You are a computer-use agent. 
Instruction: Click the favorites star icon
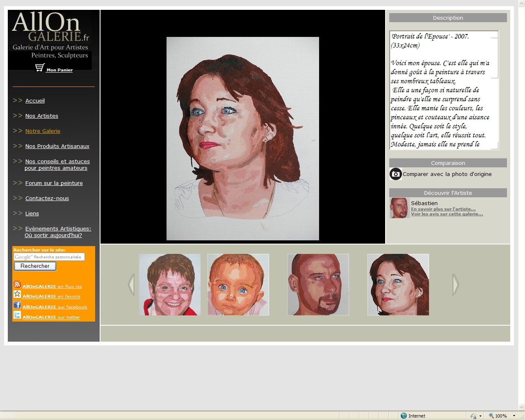coord(17,294)
